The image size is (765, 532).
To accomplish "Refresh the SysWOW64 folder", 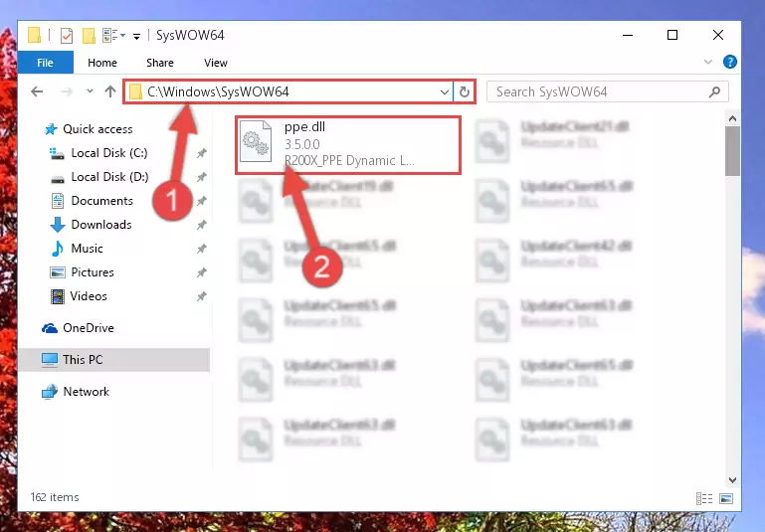I will pyautogui.click(x=465, y=91).
